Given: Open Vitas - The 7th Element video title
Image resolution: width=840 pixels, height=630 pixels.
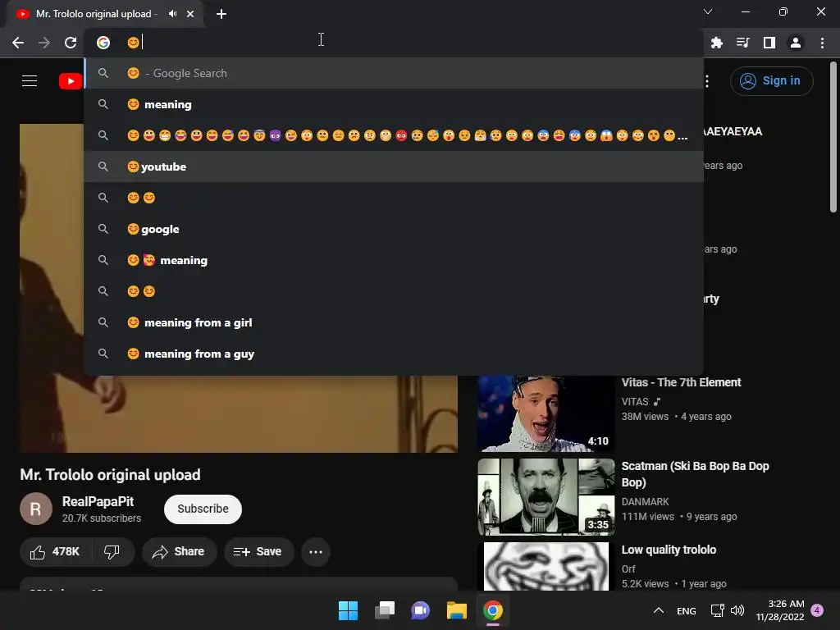Looking at the screenshot, I should (x=681, y=382).
